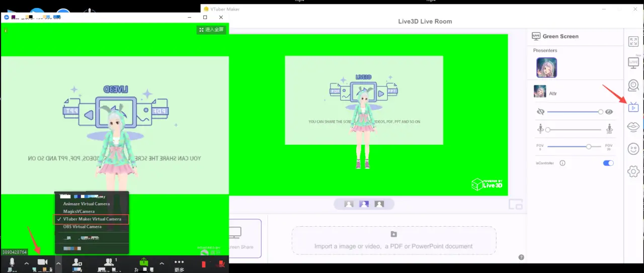This screenshot has width=644, height=273.
Task: Toggle the isController switch
Action: (x=608, y=163)
